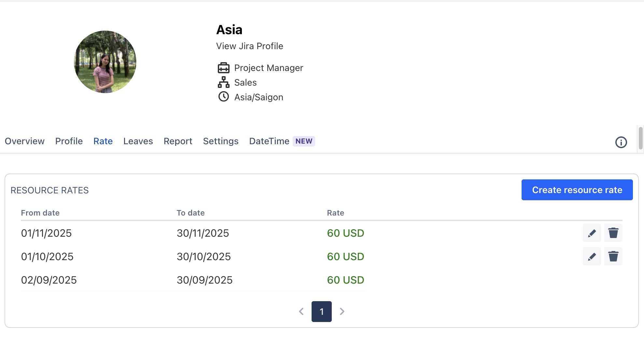
Task: Go to previous page of rates
Action: [301, 312]
